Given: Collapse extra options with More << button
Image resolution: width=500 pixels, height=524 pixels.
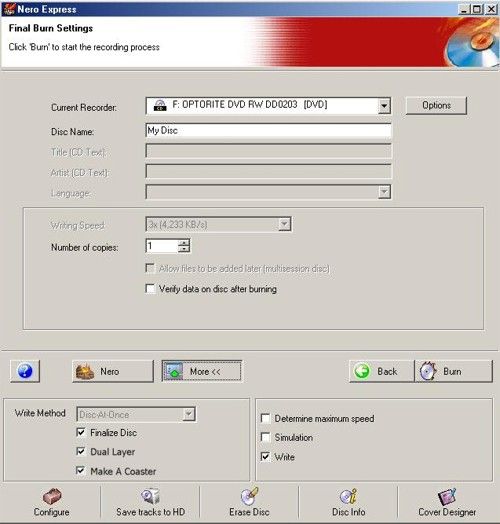Looking at the screenshot, I should click(x=202, y=371).
